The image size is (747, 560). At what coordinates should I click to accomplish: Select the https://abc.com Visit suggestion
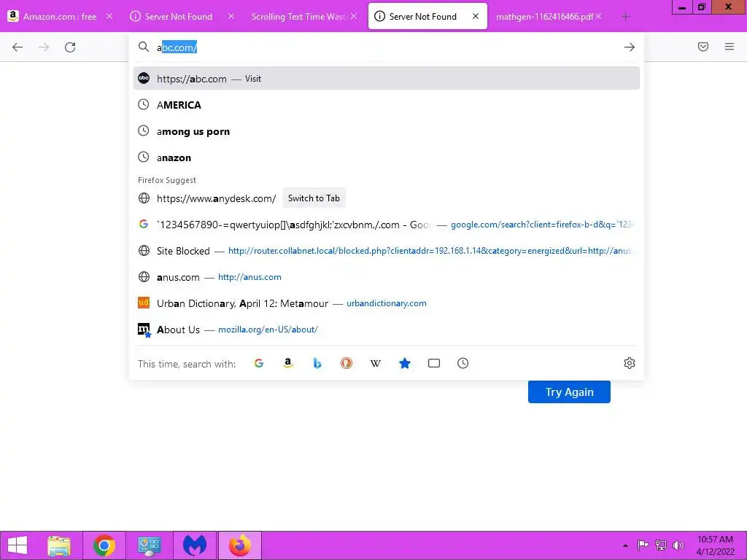pos(387,79)
